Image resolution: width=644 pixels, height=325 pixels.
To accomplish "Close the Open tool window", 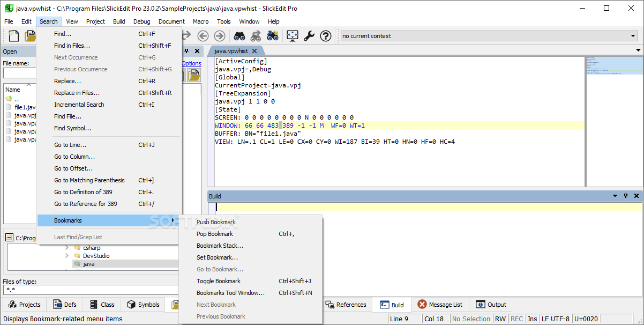I will [x=197, y=51].
